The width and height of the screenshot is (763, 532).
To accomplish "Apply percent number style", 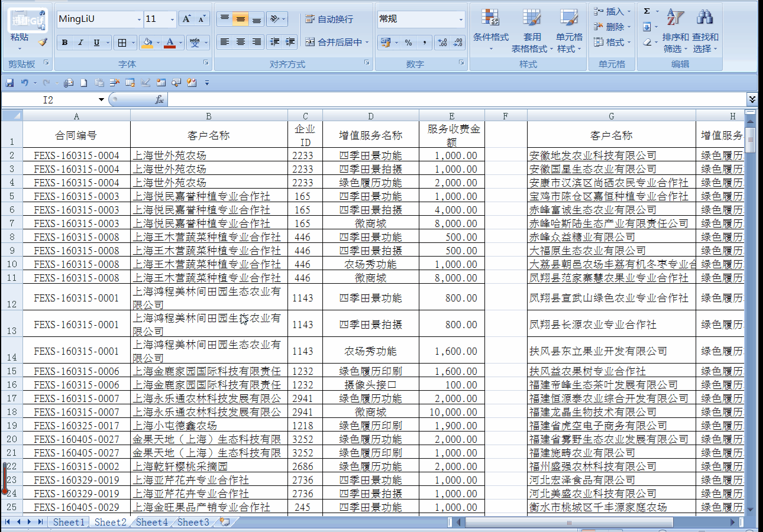I will (x=407, y=43).
